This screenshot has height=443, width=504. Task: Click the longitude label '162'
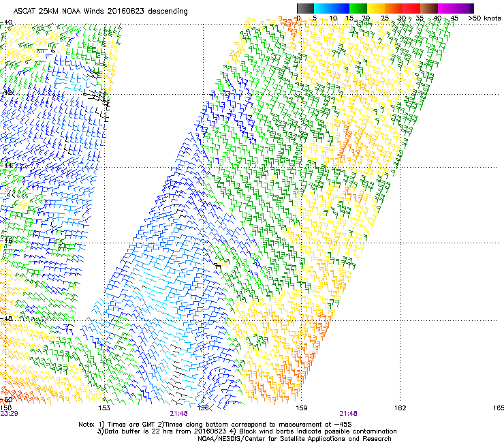click(400, 408)
